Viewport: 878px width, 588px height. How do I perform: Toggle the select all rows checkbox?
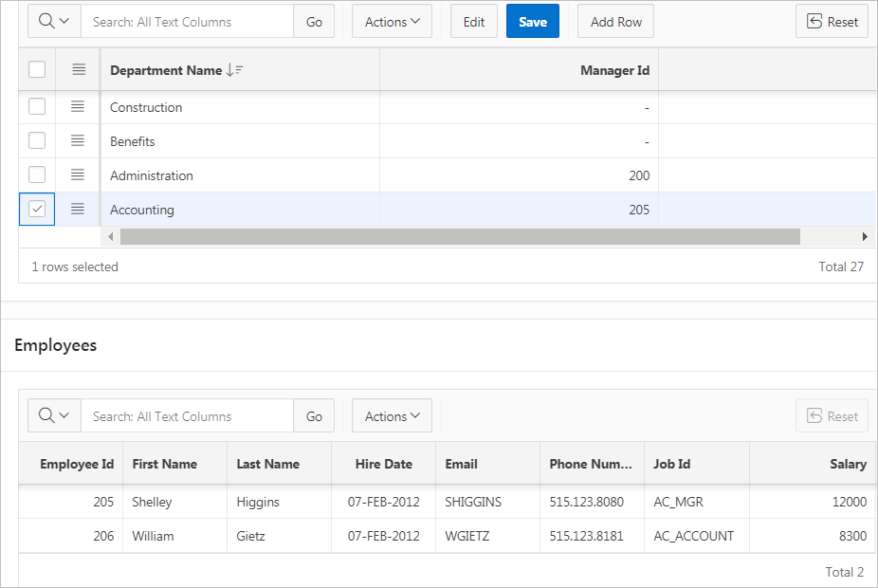pos(37,70)
